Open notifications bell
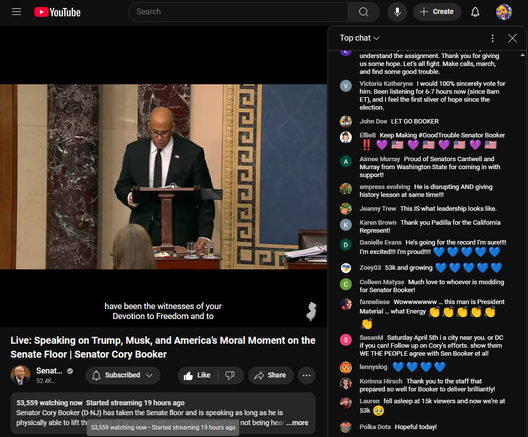 pos(475,12)
